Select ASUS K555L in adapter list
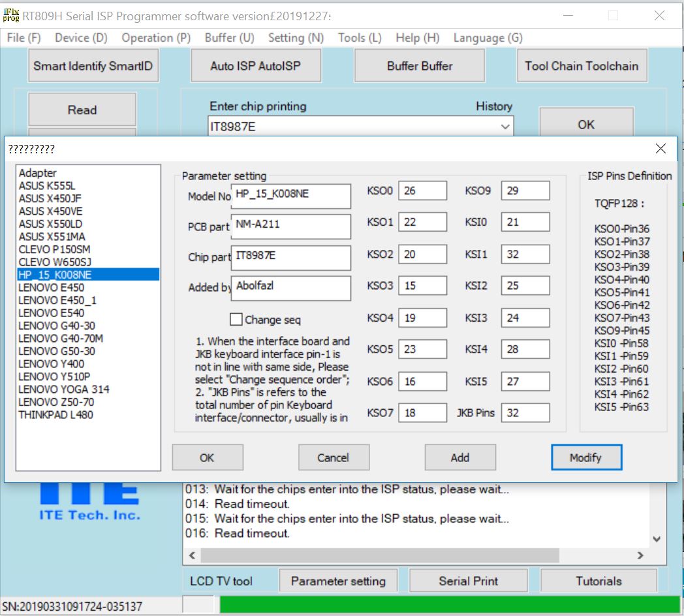This screenshot has width=684, height=616. coord(88,186)
